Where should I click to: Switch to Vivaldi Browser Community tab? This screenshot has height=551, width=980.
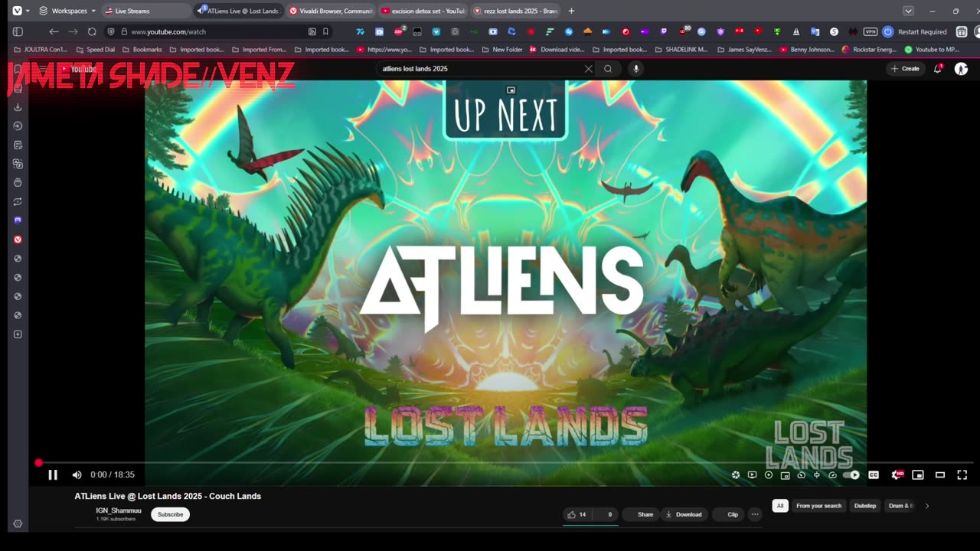331,11
